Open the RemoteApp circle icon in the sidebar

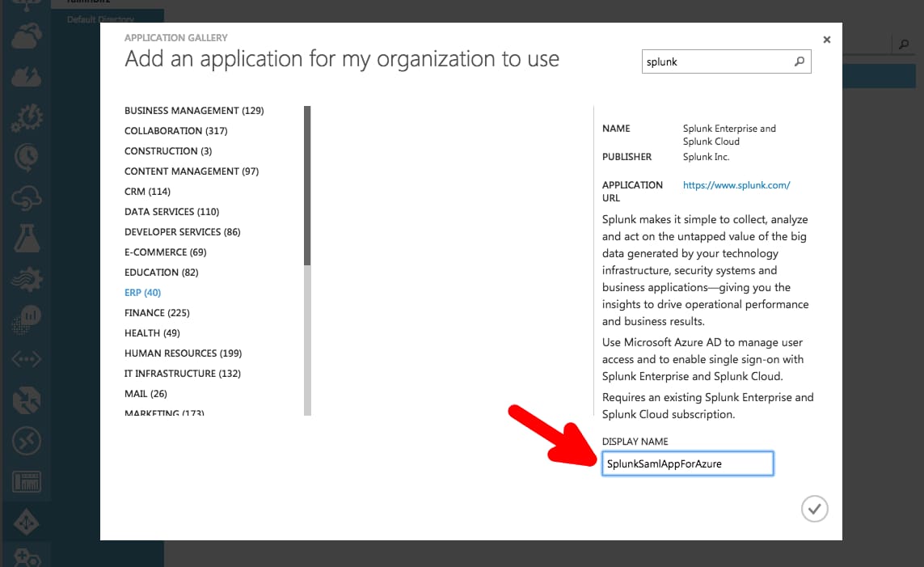pyautogui.click(x=27, y=440)
